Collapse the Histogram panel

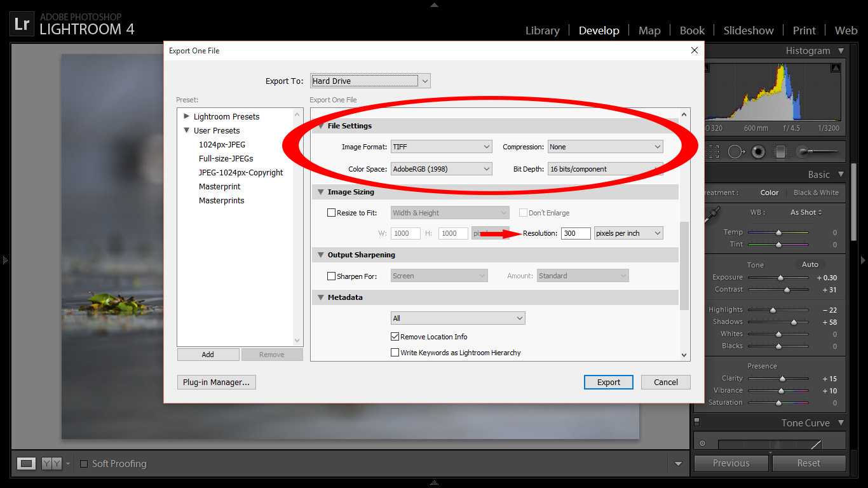click(x=841, y=51)
